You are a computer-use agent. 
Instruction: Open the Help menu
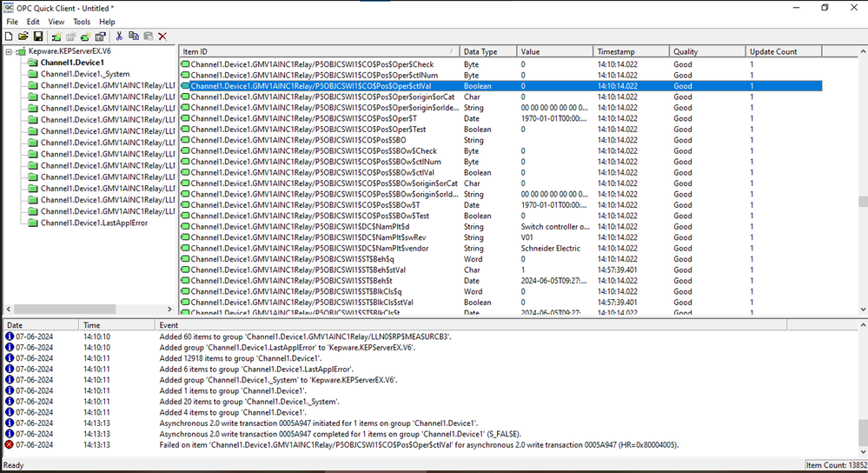pos(107,22)
